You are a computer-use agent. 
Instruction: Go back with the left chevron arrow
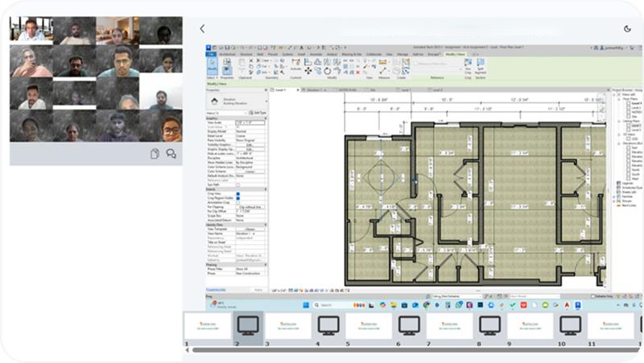[x=202, y=29]
